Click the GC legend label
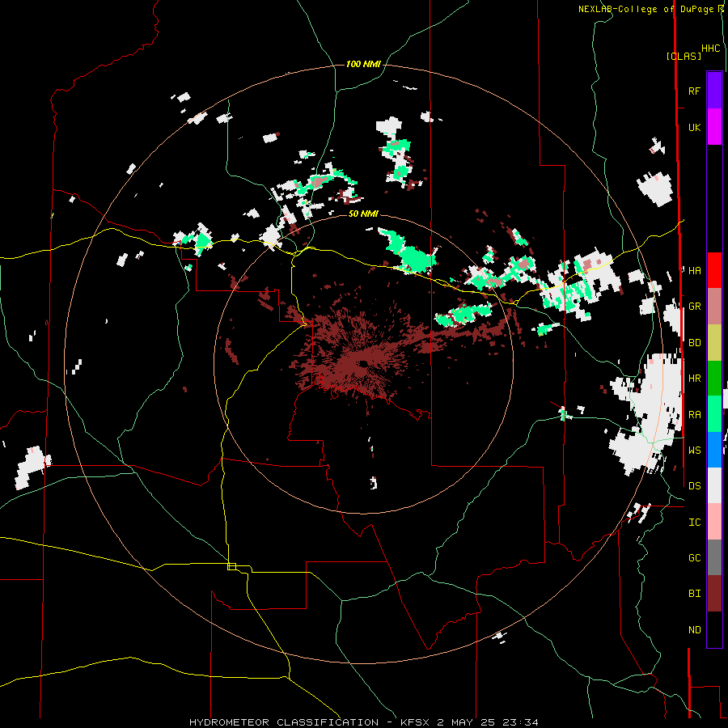 tap(694, 557)
